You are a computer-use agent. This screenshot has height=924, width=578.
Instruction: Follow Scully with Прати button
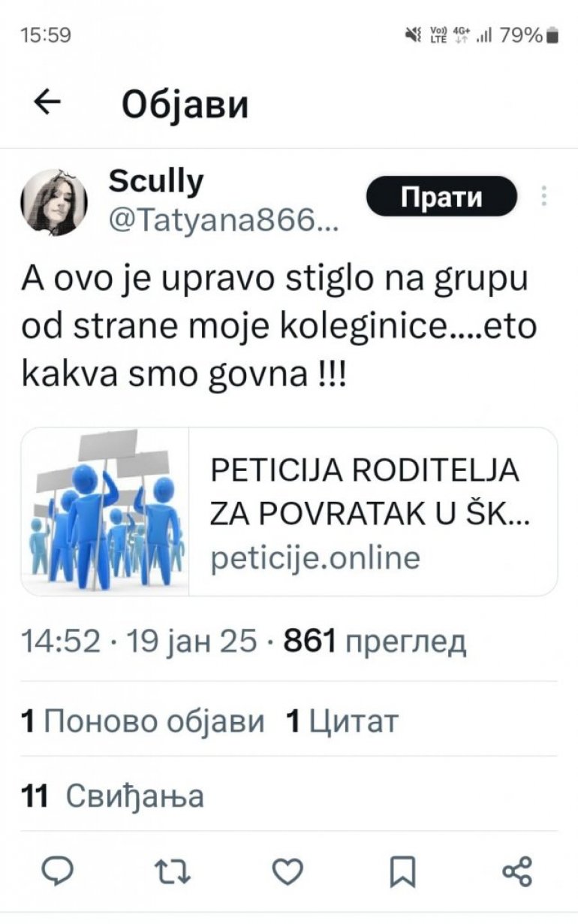pos(441,197)
